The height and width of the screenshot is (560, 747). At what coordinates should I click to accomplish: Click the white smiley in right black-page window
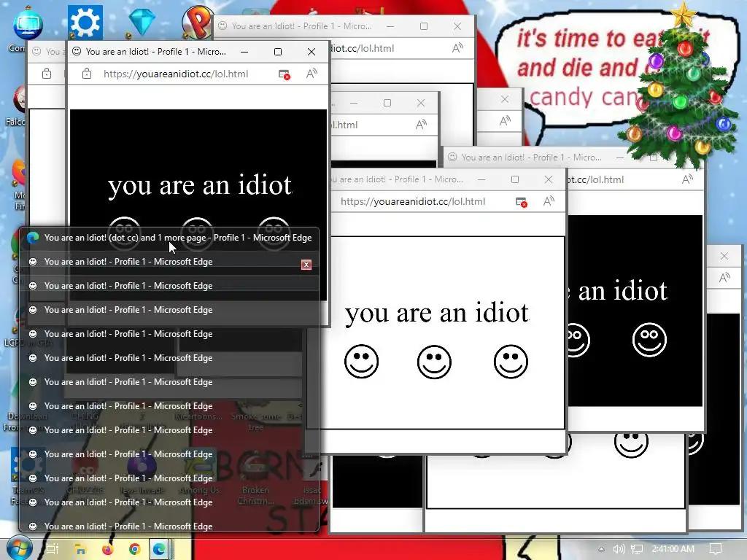[649, 340]
